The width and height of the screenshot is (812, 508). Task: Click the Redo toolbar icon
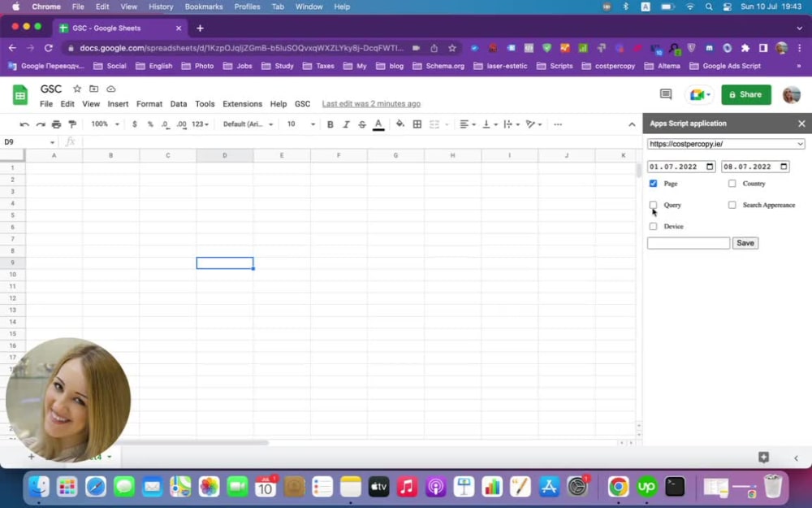(x=41, y=124)
